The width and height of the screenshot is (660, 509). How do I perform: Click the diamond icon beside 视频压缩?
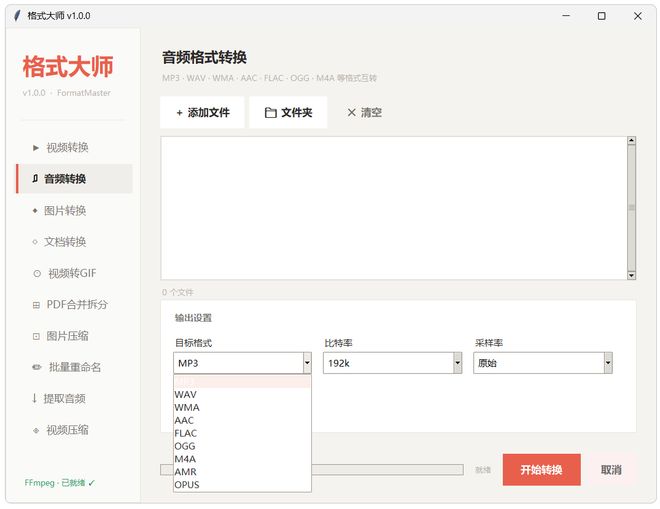(36, 430)
